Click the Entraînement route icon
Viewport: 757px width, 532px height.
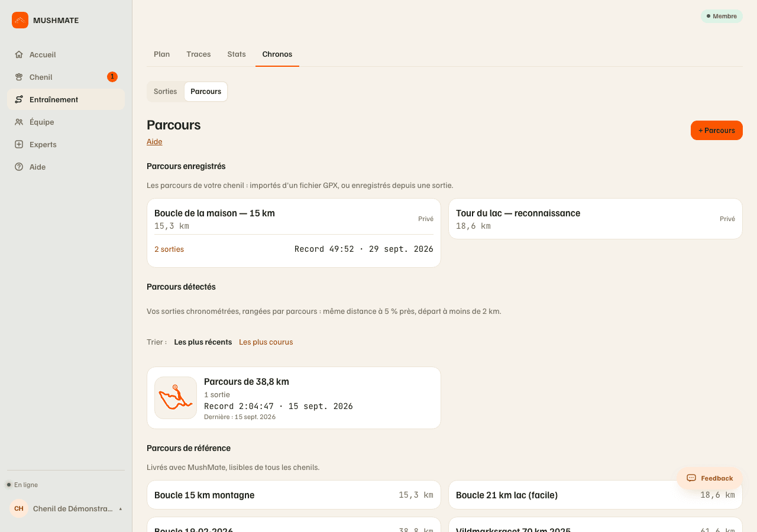click(19, 99)
